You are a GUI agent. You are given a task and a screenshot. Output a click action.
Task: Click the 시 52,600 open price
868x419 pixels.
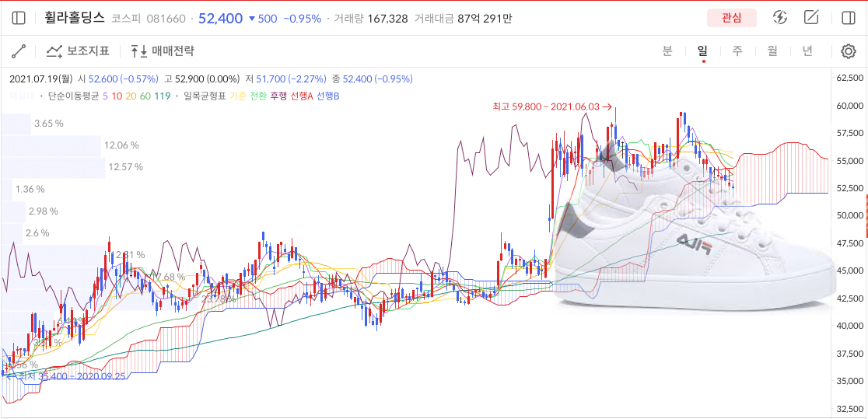pos(118,79)
